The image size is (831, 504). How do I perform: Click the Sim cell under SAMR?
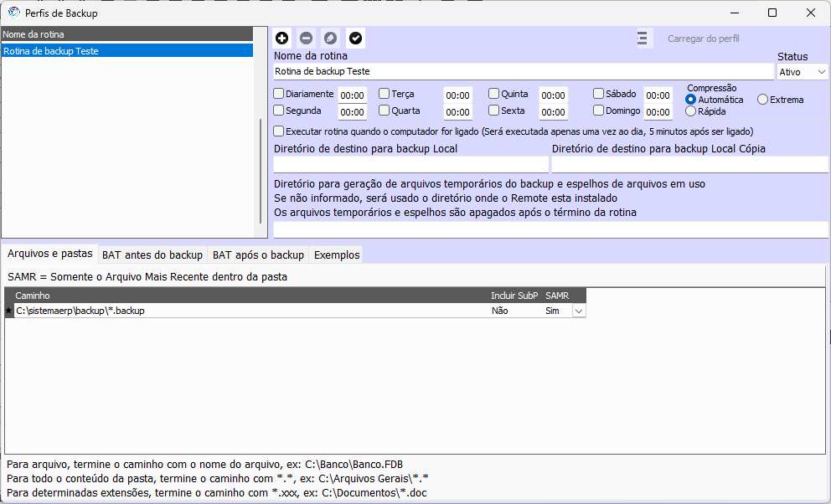pos(558,311)
